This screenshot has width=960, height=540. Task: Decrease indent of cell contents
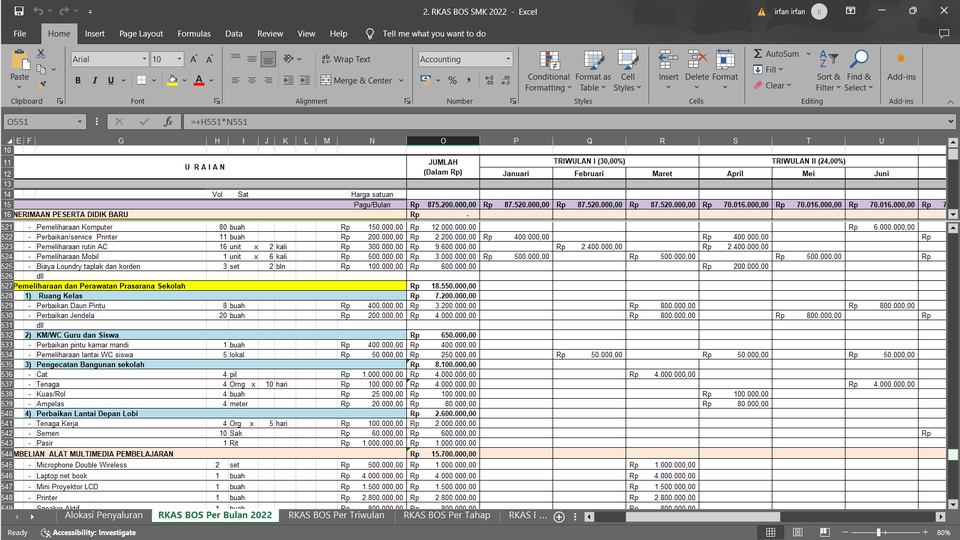point(288,80)
